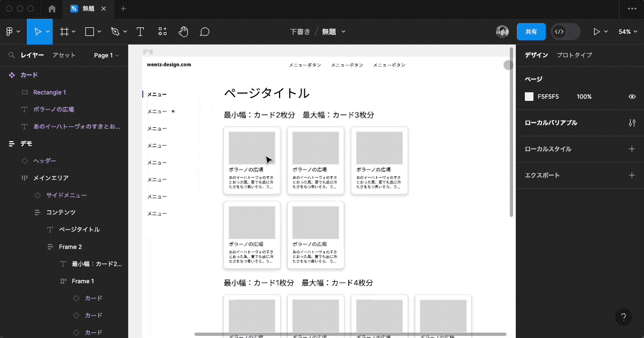The image size is (644, 338).
Task: Click the blue 共有 share button
Action: click(x=531, y=32)
